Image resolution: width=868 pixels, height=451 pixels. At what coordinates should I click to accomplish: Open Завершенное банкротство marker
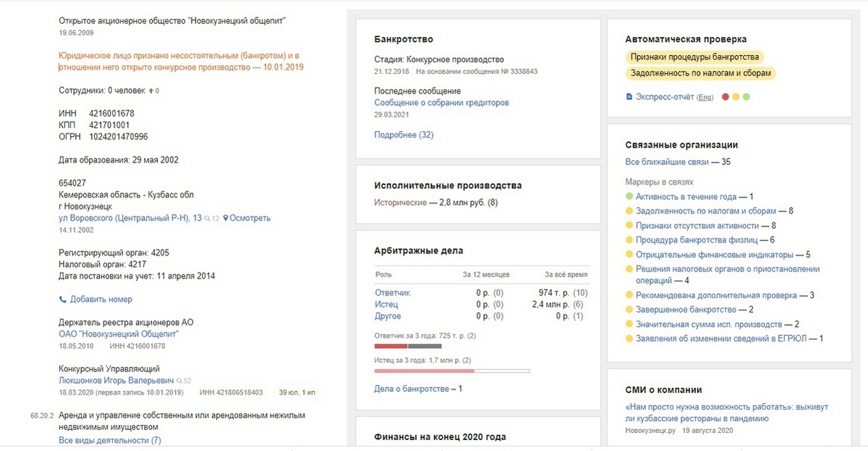point(686,309)
